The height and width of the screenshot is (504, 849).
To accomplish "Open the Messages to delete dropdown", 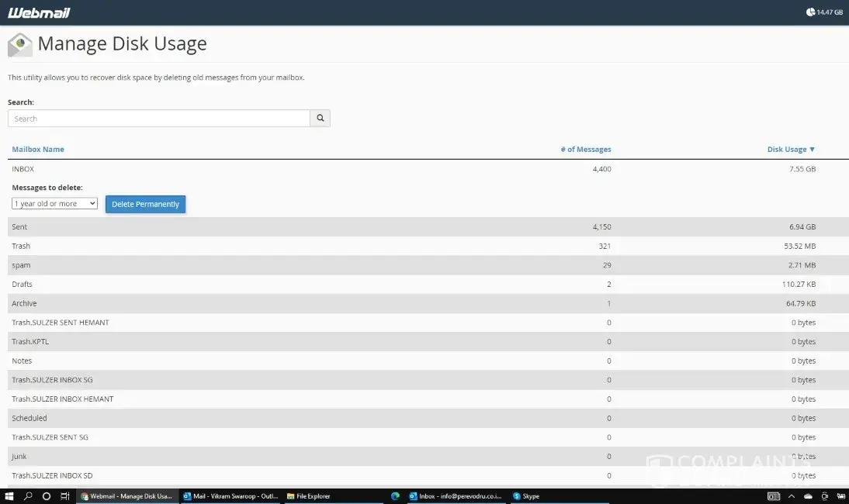I will point(54,204).
